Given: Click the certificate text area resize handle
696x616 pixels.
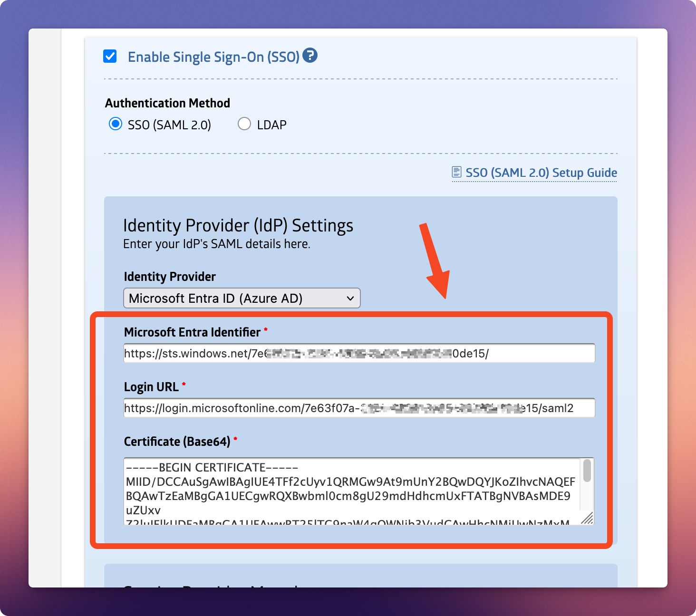Looking at the screenshot, I should [588, 518].
